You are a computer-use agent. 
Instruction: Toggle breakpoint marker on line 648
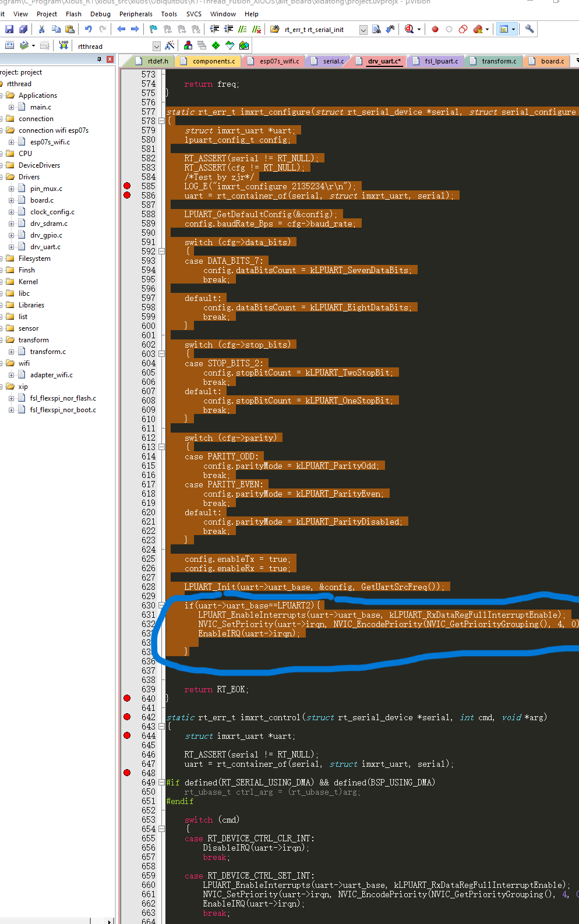pyautogui.click(x=127, y=773)
